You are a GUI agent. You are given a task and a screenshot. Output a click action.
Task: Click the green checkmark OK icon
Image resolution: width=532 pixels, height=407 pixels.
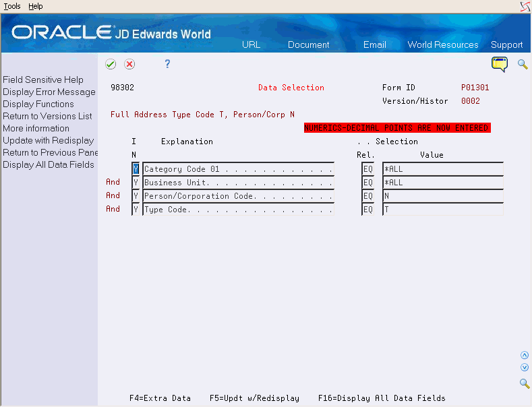pyautogui.click(x=111, y=64)
